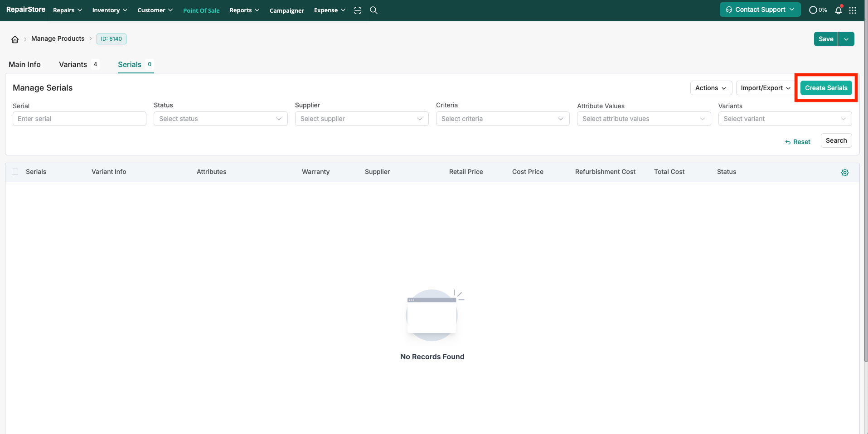Click the 0% progress circle indicator

coord(817,10)
